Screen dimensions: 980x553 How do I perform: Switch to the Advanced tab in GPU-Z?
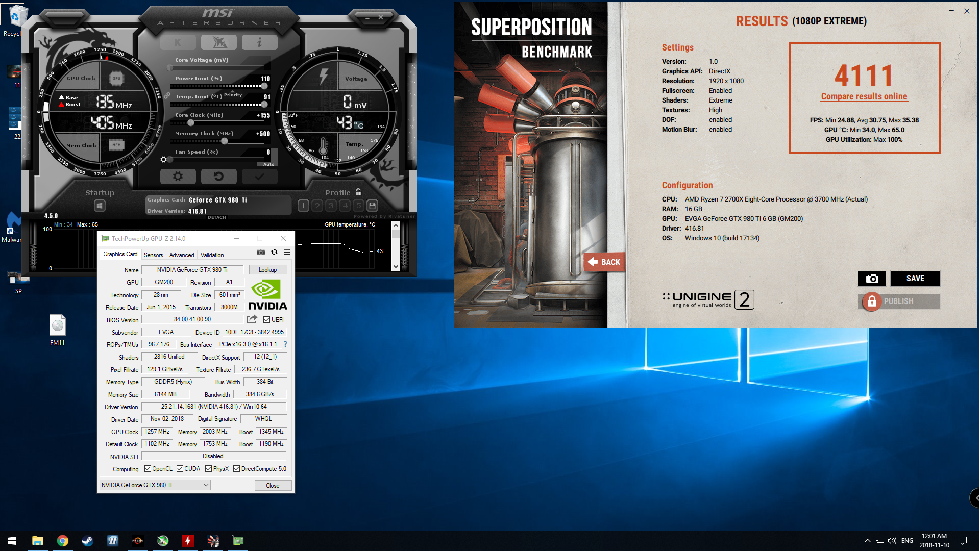click(x=182, y=256)
